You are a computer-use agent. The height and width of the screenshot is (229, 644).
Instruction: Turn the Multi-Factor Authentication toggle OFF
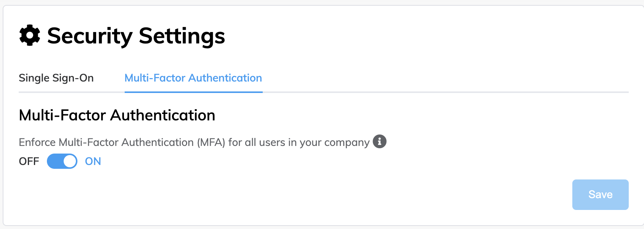click(62, 161)
